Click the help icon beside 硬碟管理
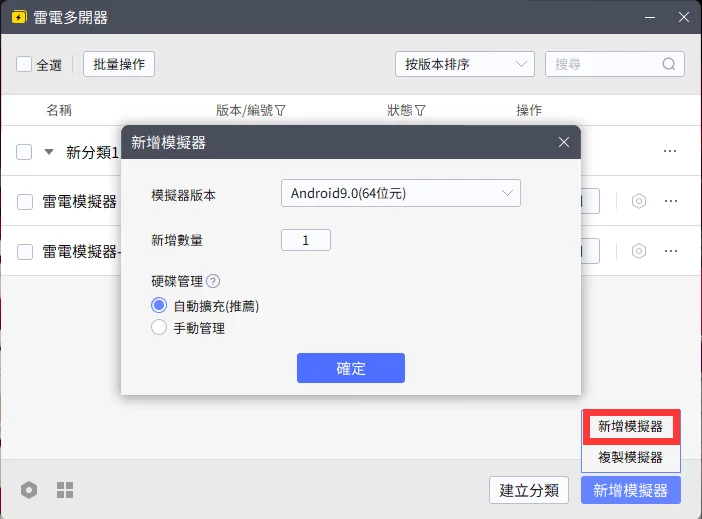Viewport: 702px width, 519px height. point(213,281)
